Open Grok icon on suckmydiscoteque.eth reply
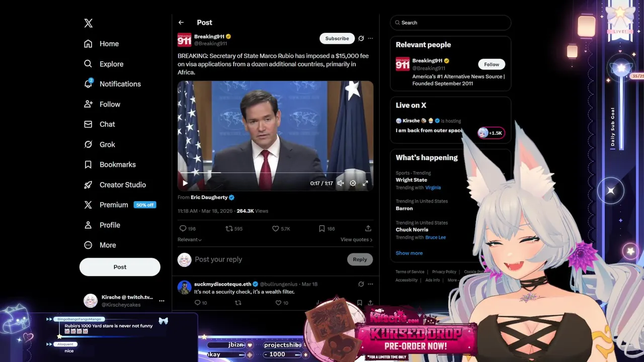Screen dimensions: 644x362 (361, 284)
